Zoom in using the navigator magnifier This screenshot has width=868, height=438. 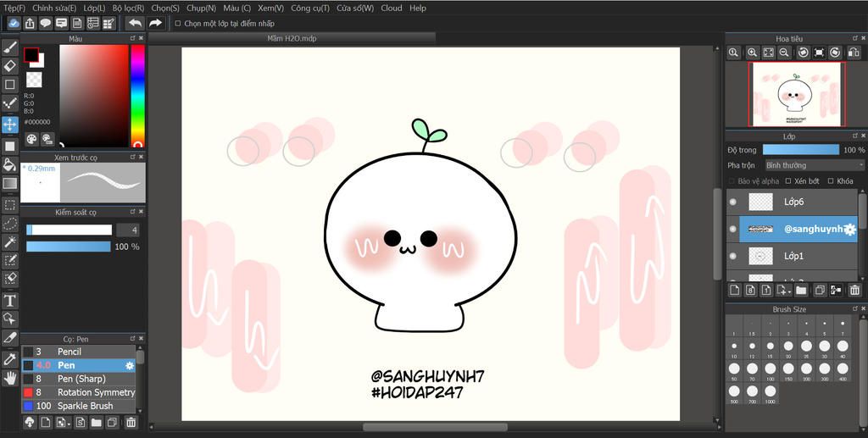click(751, 53)
